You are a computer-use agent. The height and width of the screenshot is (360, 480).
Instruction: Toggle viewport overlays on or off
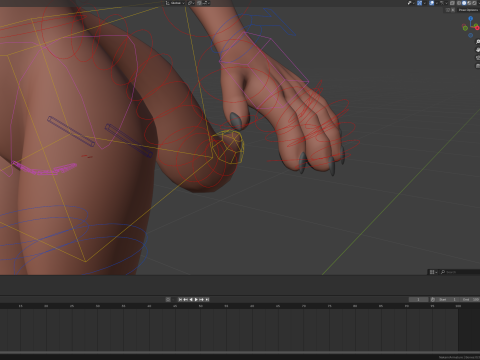[431, 3]
